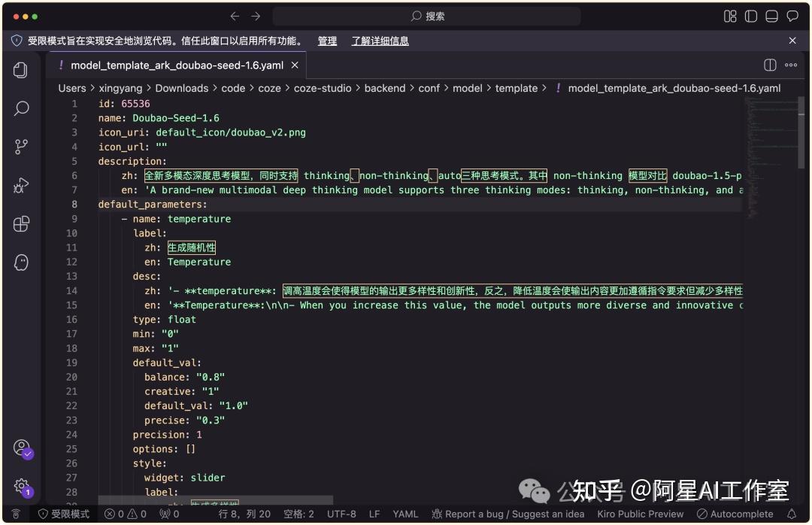Image resolution: width=812 pixels, height=525 pixels.
Task: Open the Search view in activity bar
Action: point(21,108)
